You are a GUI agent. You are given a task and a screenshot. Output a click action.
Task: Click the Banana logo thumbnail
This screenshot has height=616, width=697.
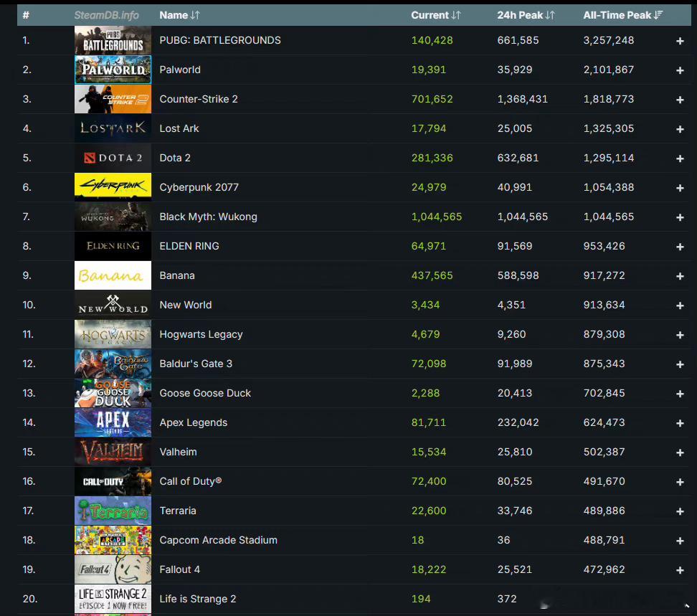click(113, 275)
